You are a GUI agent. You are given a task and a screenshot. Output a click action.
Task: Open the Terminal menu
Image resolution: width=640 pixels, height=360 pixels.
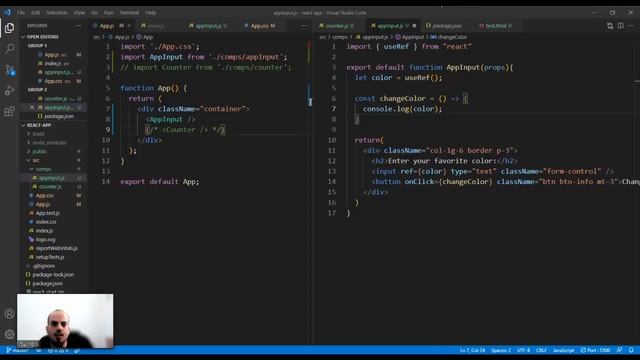[129, 13]
